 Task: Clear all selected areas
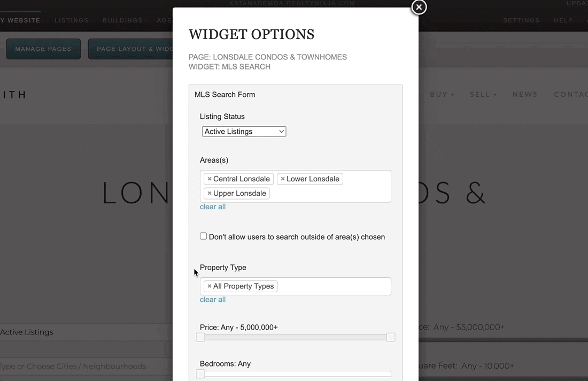coord(213,207)
